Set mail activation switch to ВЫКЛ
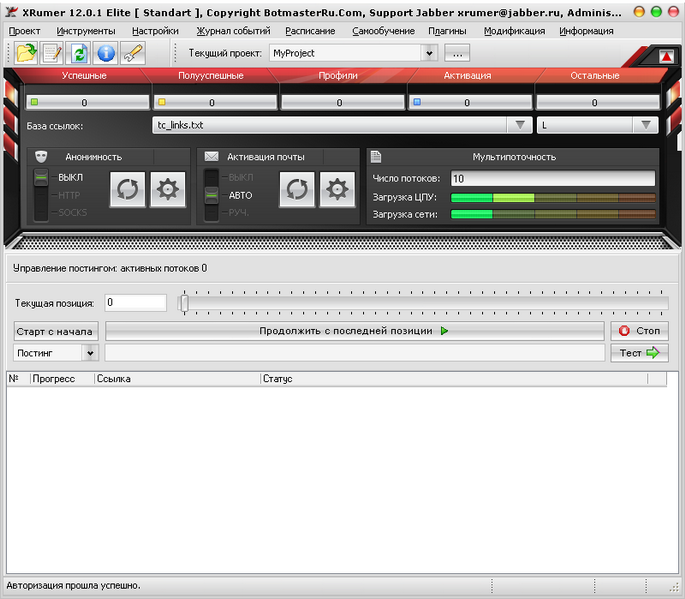This screenshot has width=685, height=599. (240, 177)
